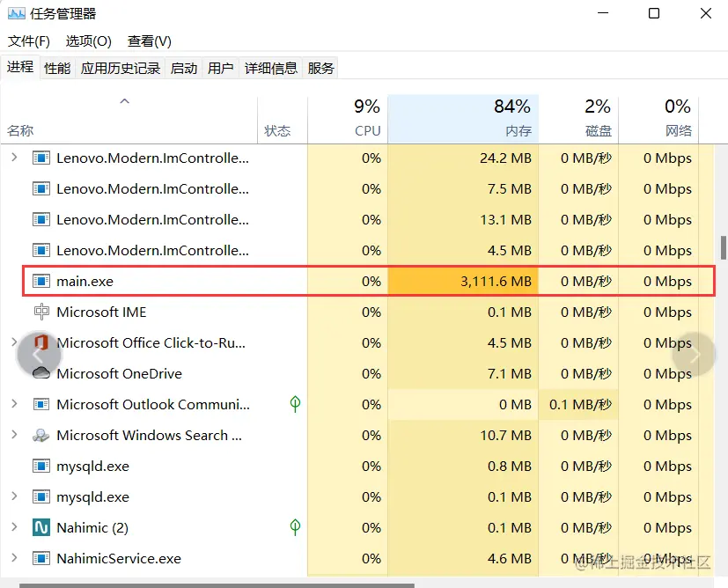This screenshot has width=728, height=588.
Task: Click the icon of Lenovo.Modern.ImController 24.2 MB row
Action: tap(41, 158)
